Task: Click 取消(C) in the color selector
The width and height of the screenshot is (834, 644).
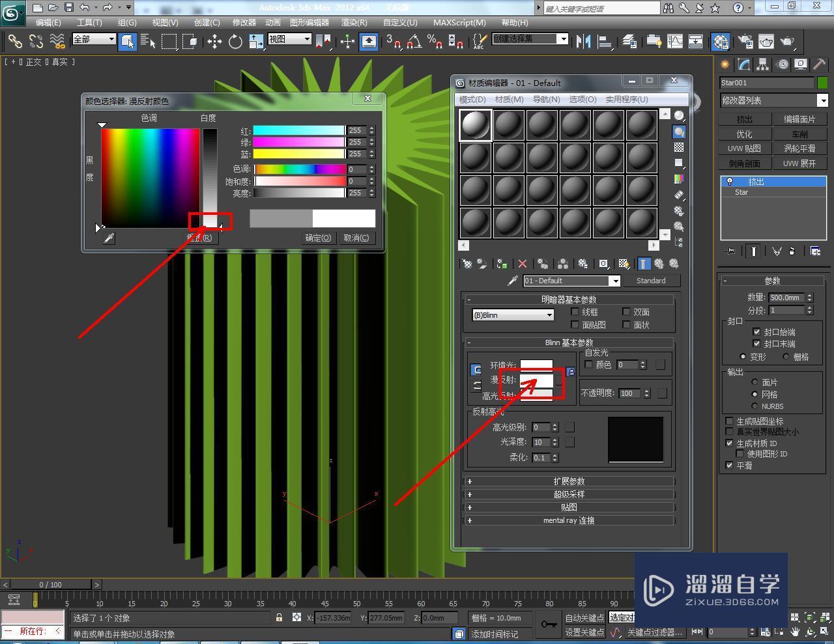Action: [356, 238]
